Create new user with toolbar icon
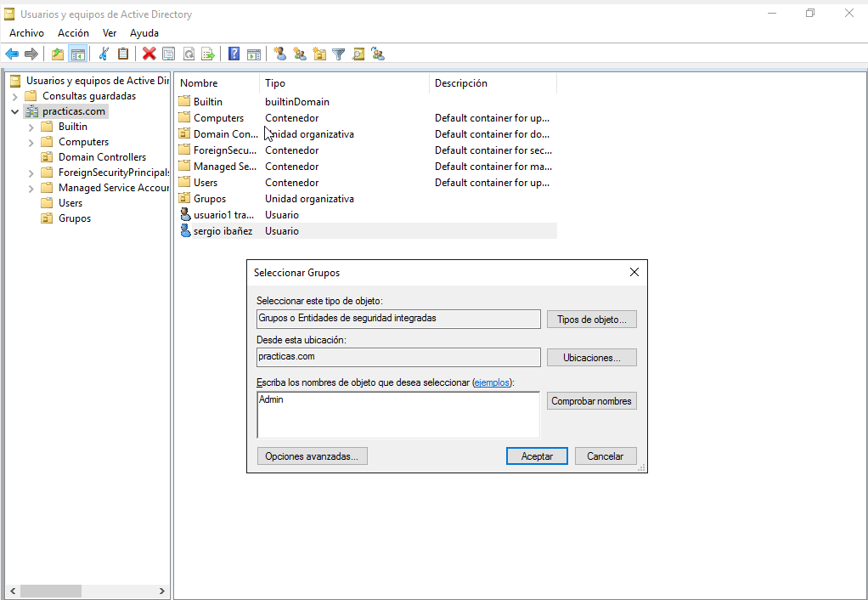868x600 pixels. coord(279,54)
